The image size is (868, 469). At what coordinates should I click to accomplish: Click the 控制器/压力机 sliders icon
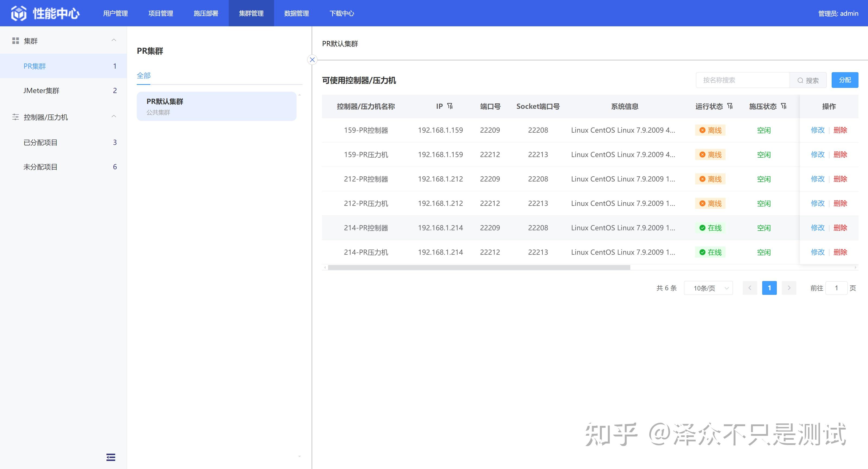pyautogui.click(x=15, y=117)
